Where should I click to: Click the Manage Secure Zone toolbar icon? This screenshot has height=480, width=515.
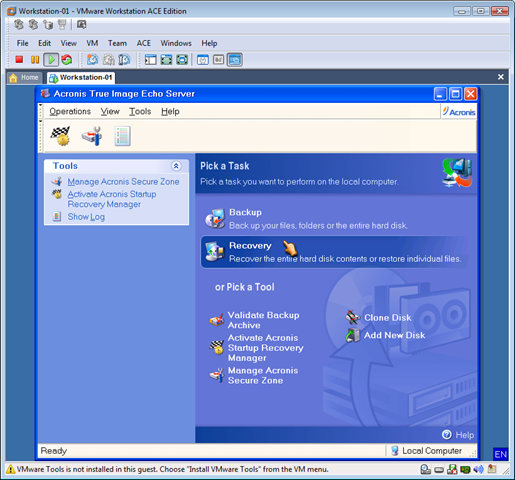point(92,136)
